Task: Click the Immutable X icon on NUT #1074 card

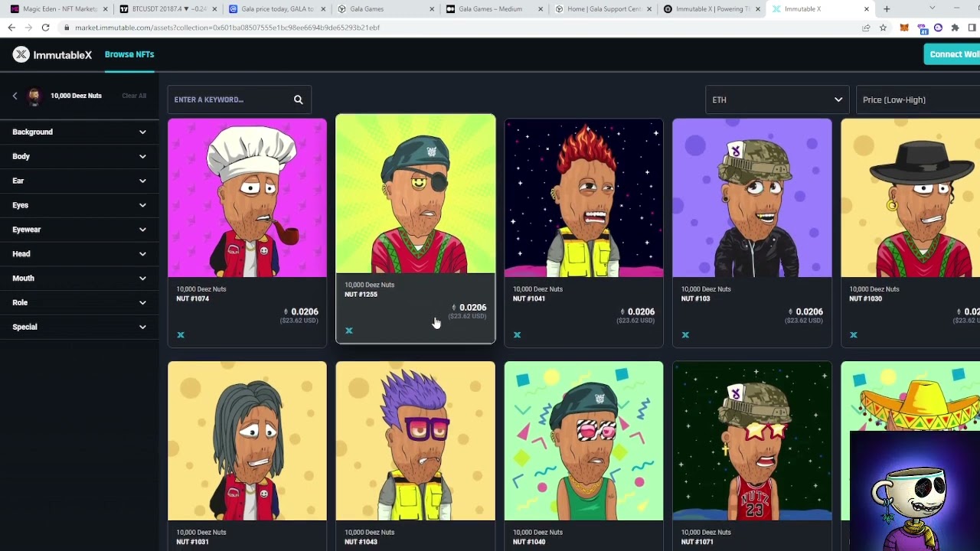Action: click(181, 334)
